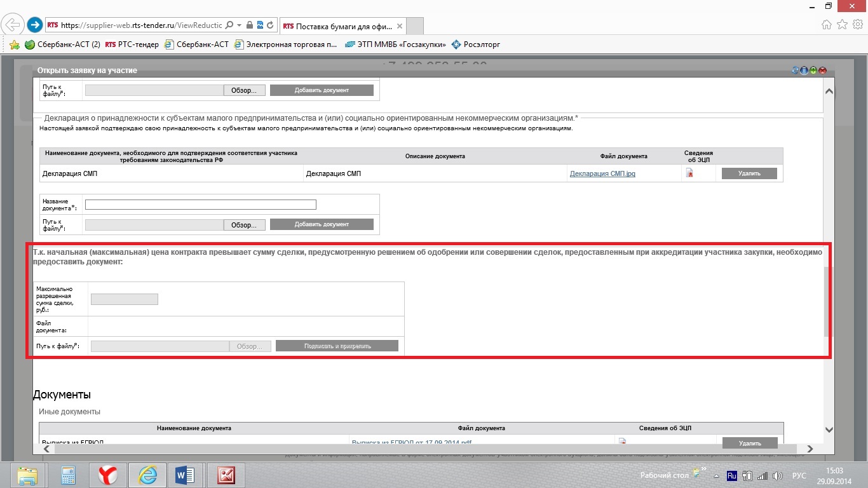Click the page refresh icon in address bar
This screenshot has width=868, height=488.
click(270, 25)
